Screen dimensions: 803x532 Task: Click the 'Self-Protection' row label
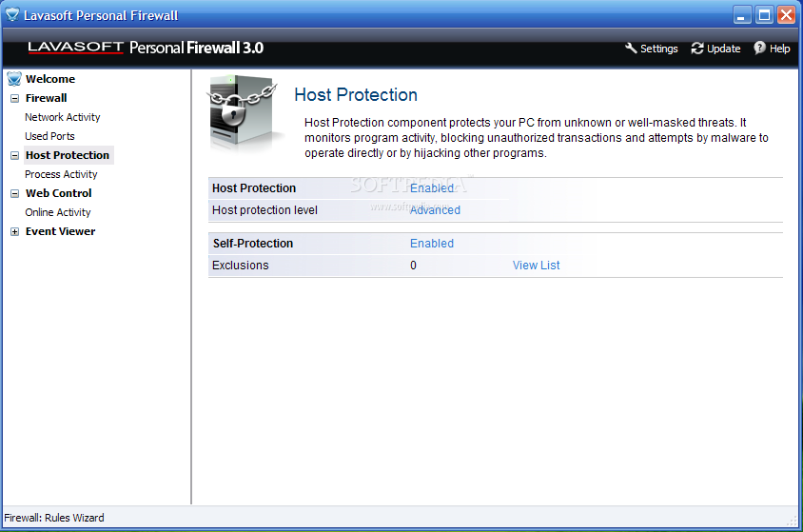pos(253,244)
